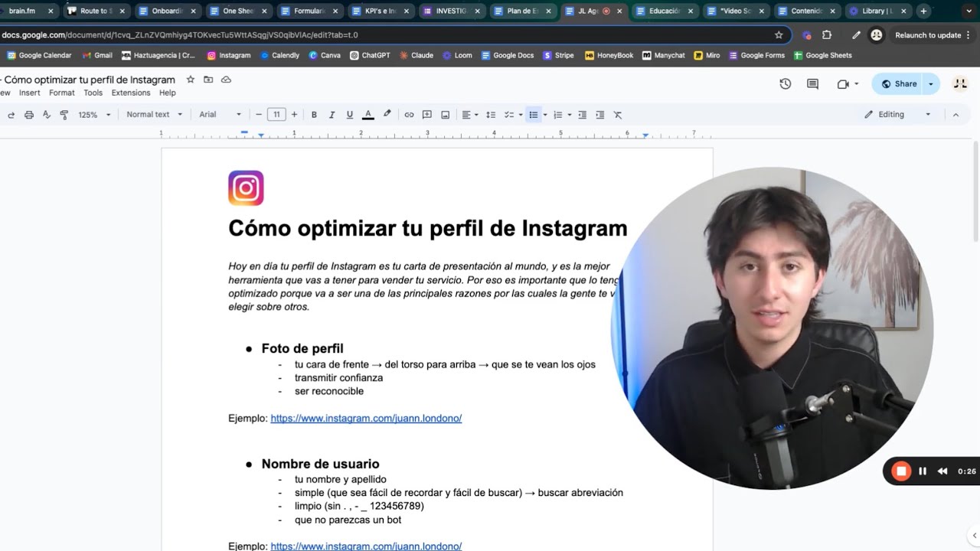
Task: Increase font size with plus button
Action: coord(294,115)
